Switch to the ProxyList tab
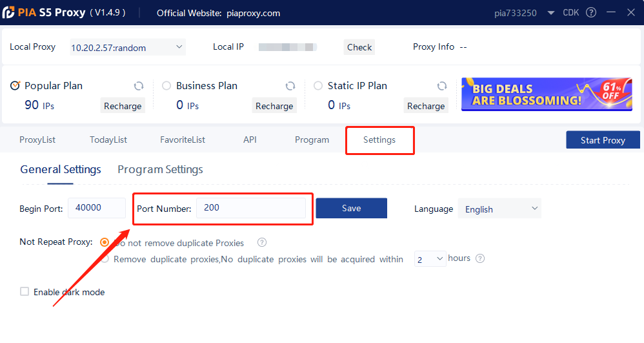This screenshot has height=343, width=644. tap(37, 140)
